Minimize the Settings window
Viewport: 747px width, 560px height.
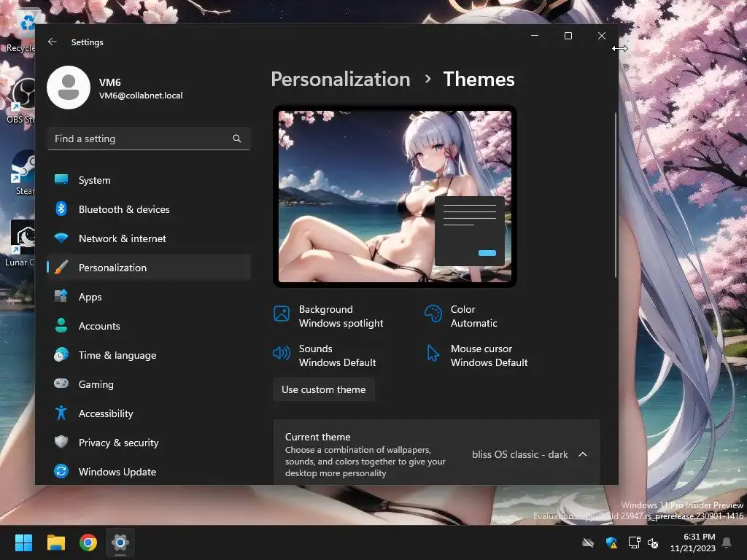pyautogui.click(x=535, y=36)
